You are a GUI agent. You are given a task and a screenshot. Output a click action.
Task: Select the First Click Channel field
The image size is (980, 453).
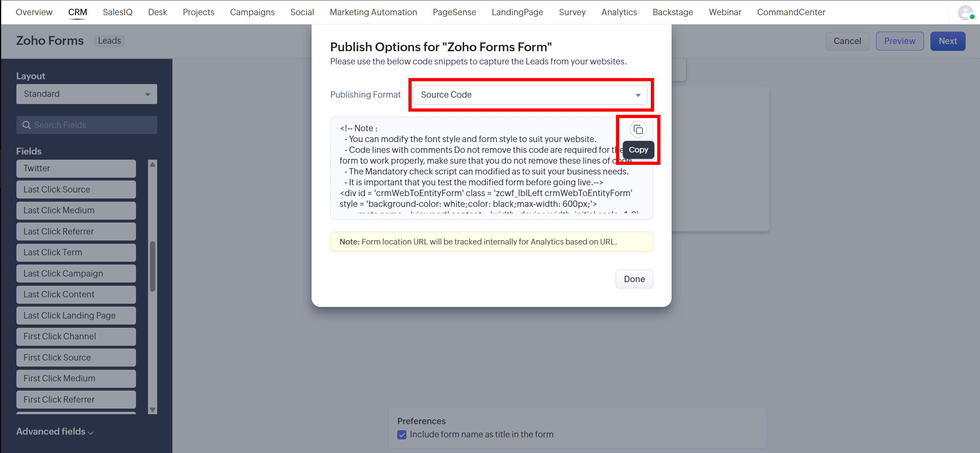tap(76, 337)
